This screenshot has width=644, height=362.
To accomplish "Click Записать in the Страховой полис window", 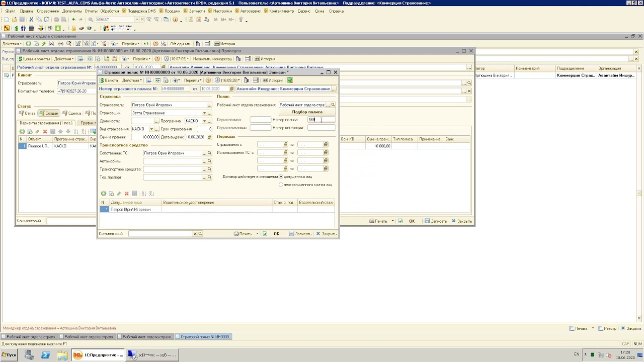I will tap(300, 234).
